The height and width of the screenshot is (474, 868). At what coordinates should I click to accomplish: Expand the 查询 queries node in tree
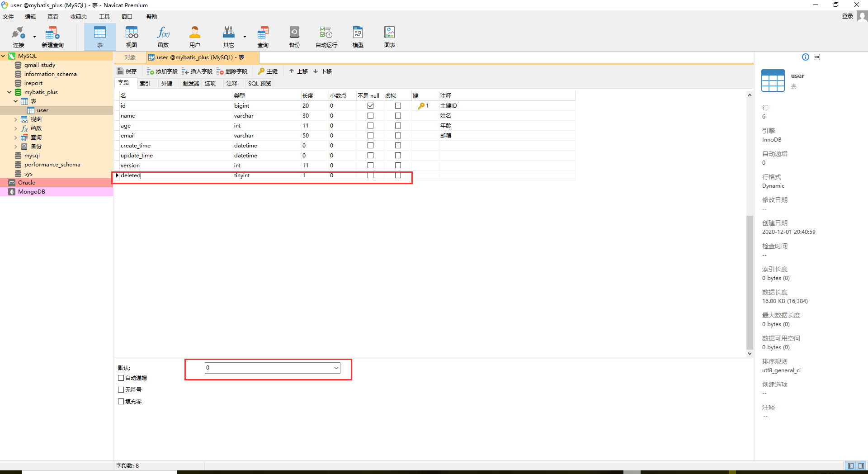coord(16,137)
